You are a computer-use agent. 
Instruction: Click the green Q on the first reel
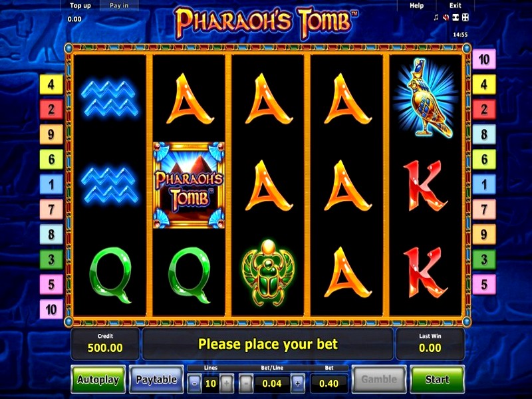[x=110, y=275]
